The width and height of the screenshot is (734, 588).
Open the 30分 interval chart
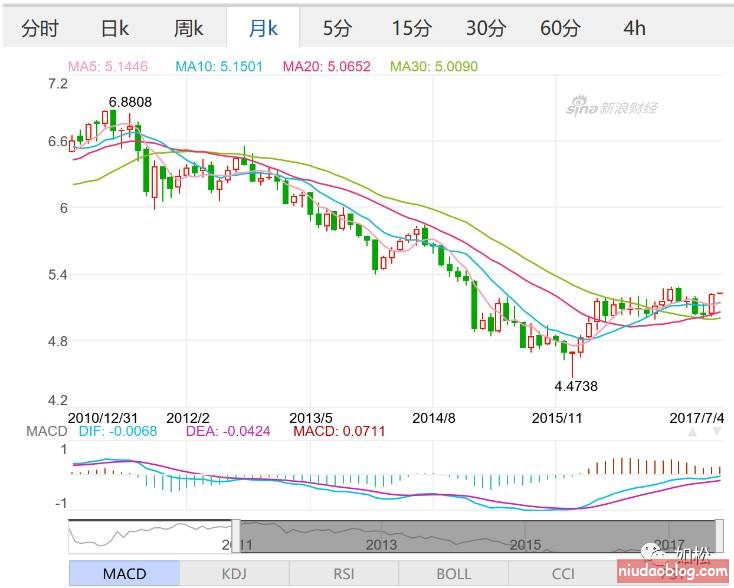[x=486, y=29]
